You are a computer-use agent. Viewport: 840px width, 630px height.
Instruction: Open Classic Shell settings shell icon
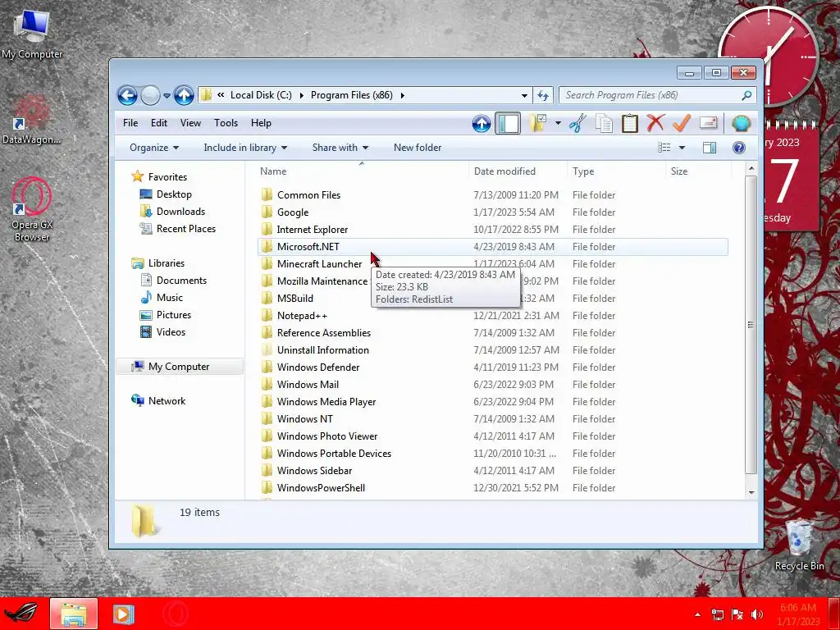tap(742, 124)
